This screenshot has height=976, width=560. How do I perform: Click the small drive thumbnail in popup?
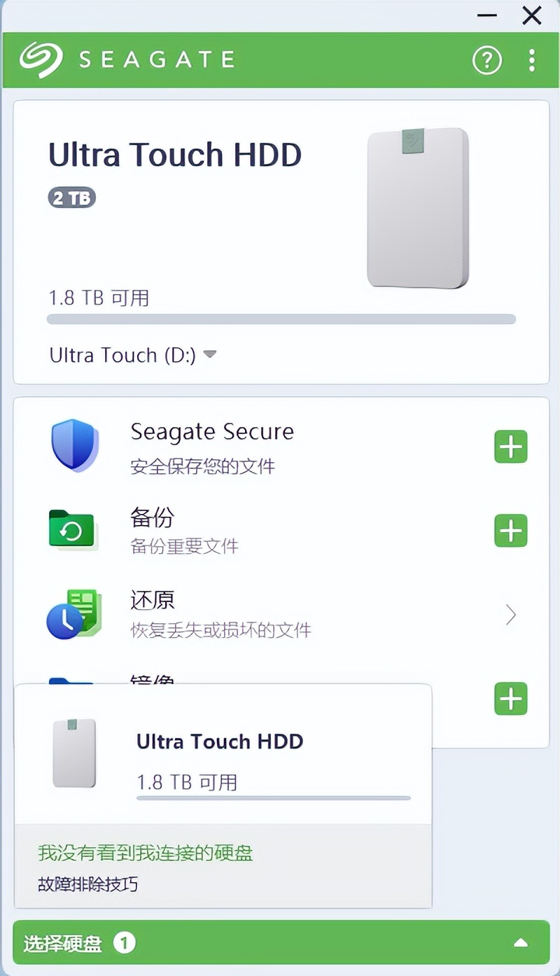pyautogui.click(x=74, y=753)
